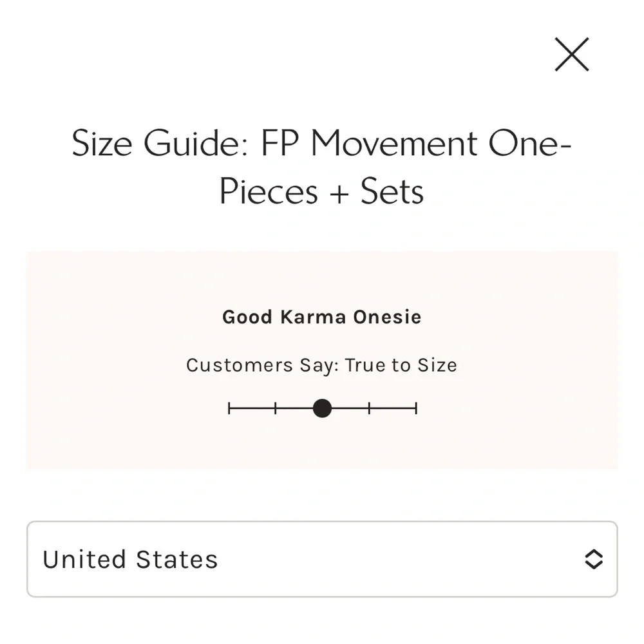
Task: Click the second tick mark on the size slider
Action: (x=276, y=408)
